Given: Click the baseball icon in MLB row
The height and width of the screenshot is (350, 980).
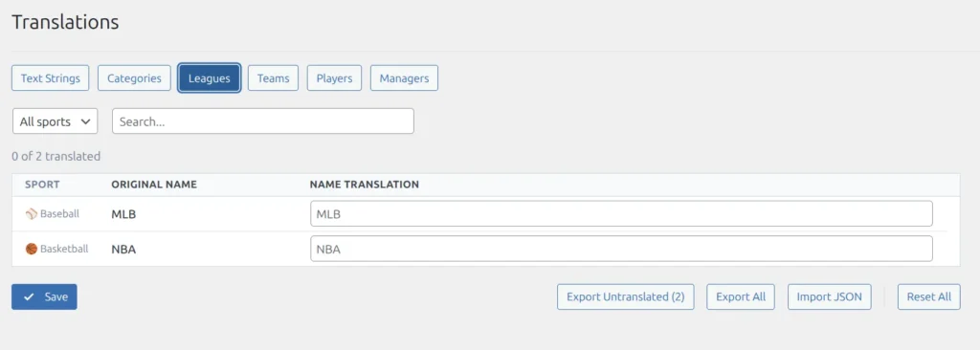Looking at the screenshot, I should 32,214.
